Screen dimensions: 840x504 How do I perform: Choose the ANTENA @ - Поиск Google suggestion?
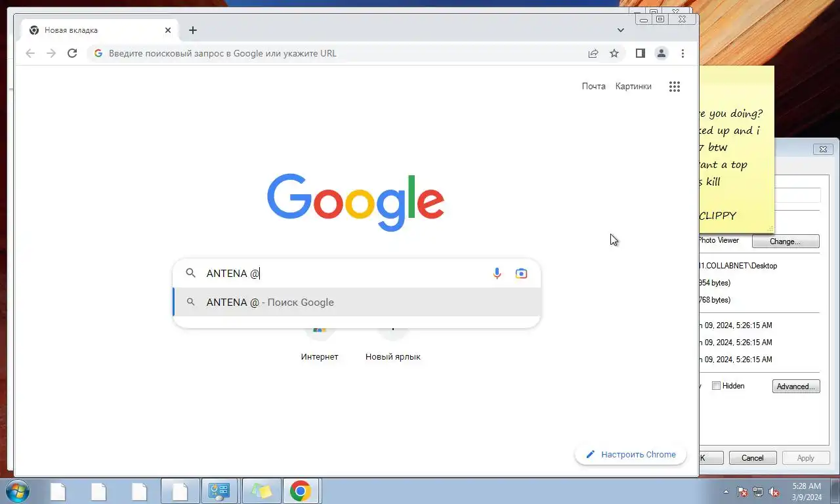[x=357, y=303]
